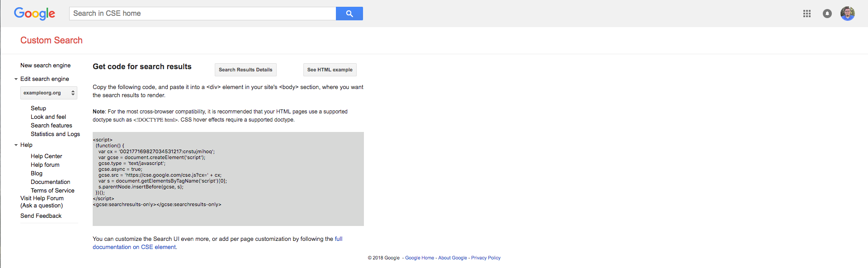Screen dimensions: 868x268
Task: Click the See HTML example button
Action: 330,70
